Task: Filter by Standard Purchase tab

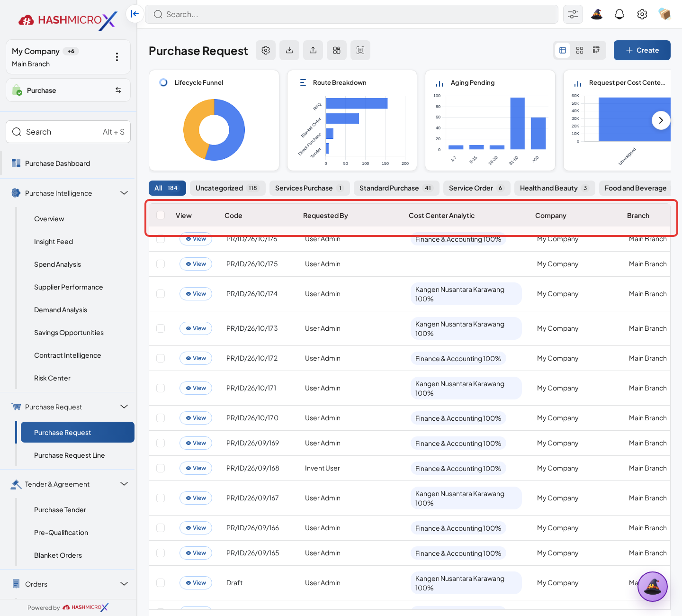Action: (396, 188)
